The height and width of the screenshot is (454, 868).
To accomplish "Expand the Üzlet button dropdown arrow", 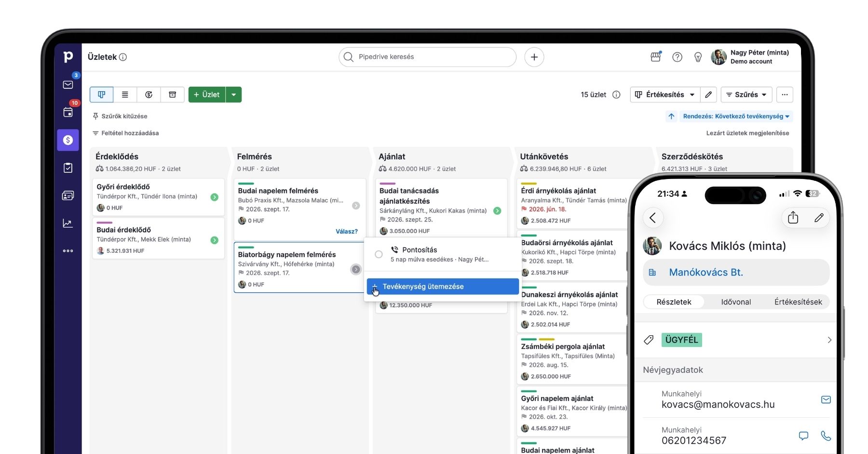I will point(234,95).
